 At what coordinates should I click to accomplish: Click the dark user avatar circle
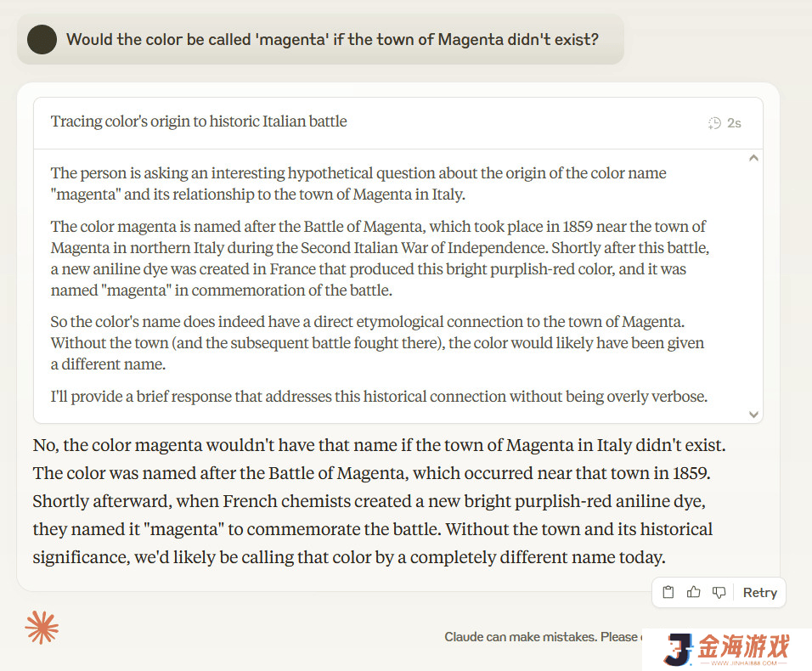[42, 39]
